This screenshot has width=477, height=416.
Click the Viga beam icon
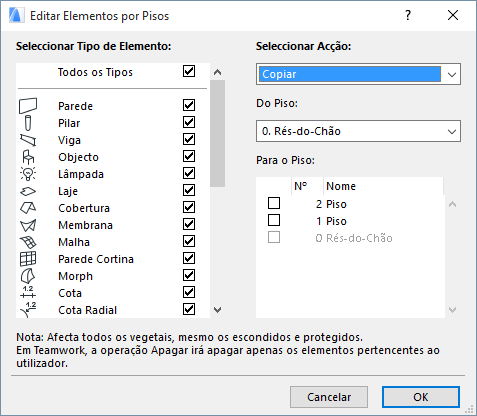click(x=28, y=140)
